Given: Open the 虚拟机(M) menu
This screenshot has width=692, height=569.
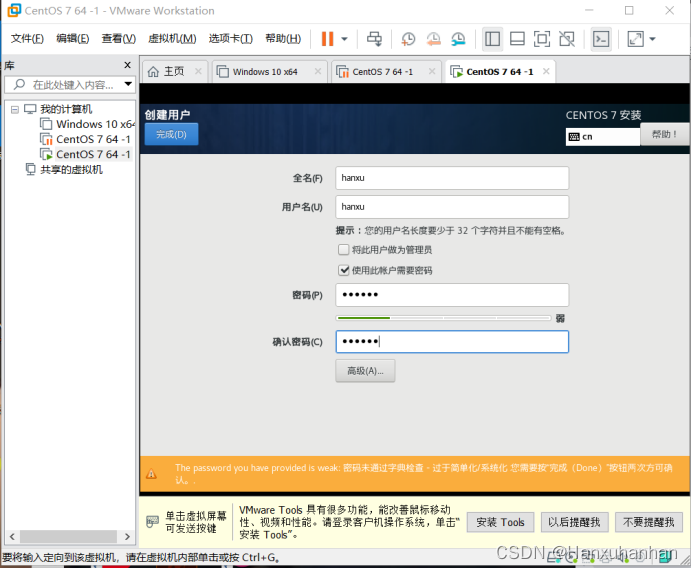Looking at the screenshot, I should pyautogui.click(x=172, y=39).
